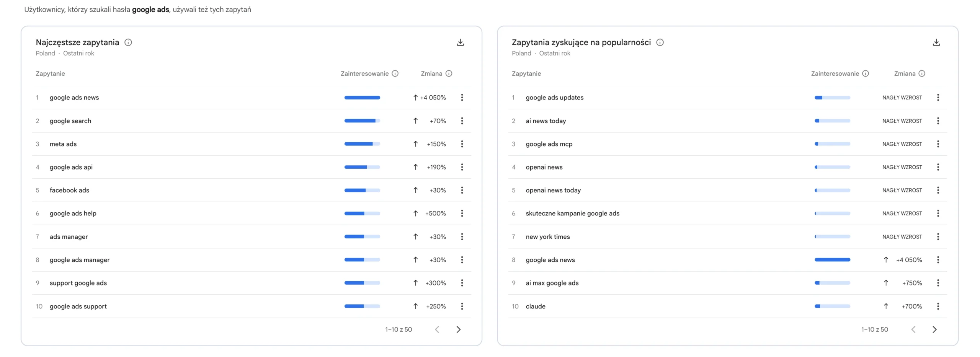The image size is (980, 357).
Task: Open more options for google ads support row
Action: point(462,306)
